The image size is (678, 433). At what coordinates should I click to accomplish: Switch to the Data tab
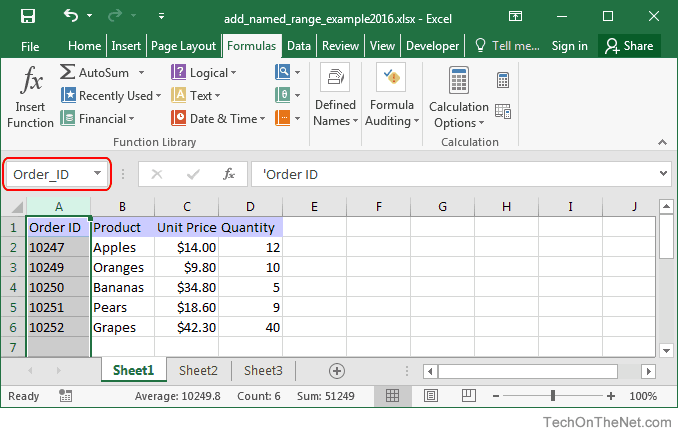299,46
